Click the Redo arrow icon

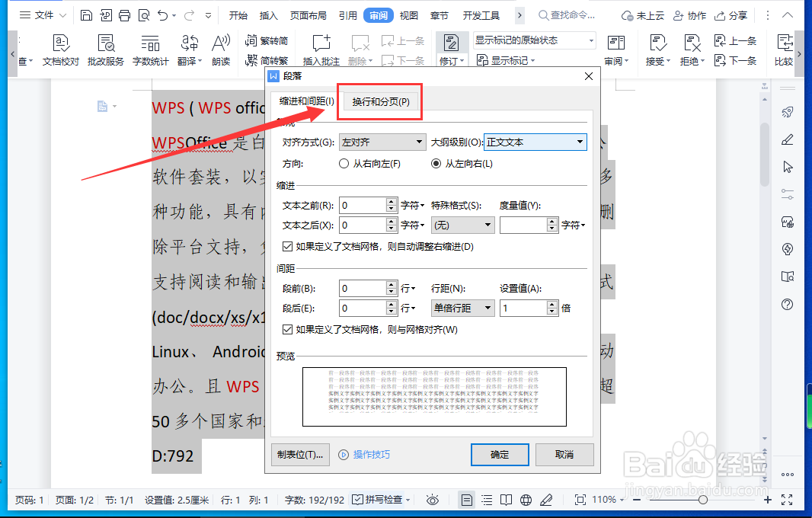click(x=190, y=15)
